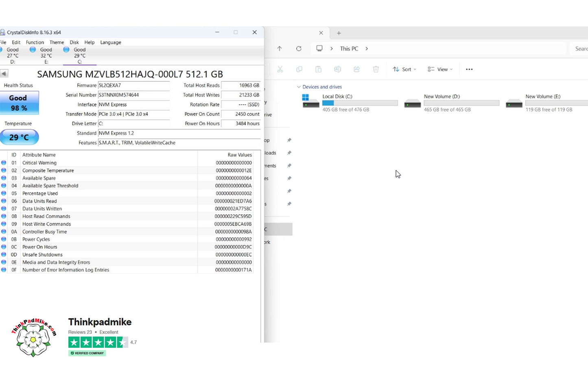Collapse the Devices and drives group
Screen dimensions: 588x369
pyautogui.click(x=299, y=87)
